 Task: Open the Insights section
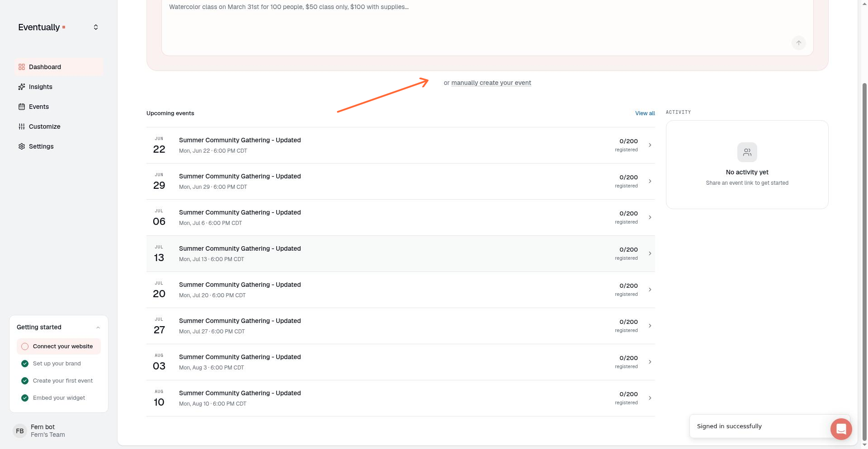(x=58, y=87)
